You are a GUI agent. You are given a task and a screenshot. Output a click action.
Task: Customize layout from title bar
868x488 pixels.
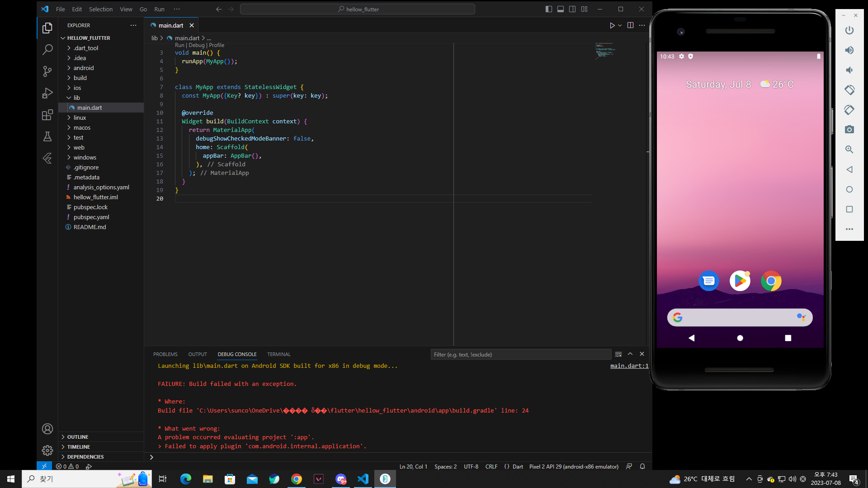(x=584, y=9)
